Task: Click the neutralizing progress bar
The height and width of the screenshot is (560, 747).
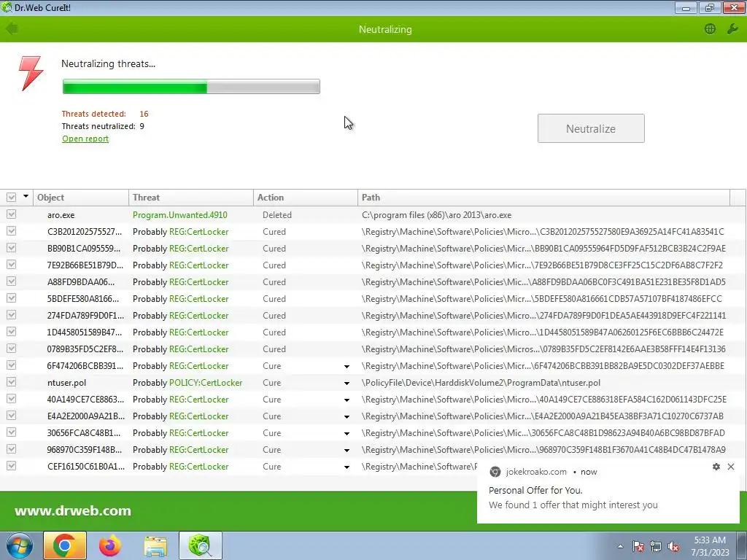Action: point(191,87)
